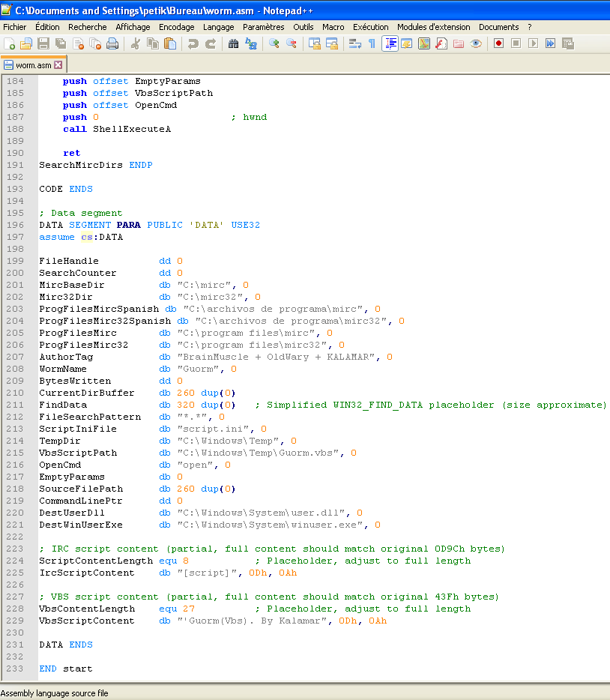Close the worm.asm tab with red X

[58, 65]
